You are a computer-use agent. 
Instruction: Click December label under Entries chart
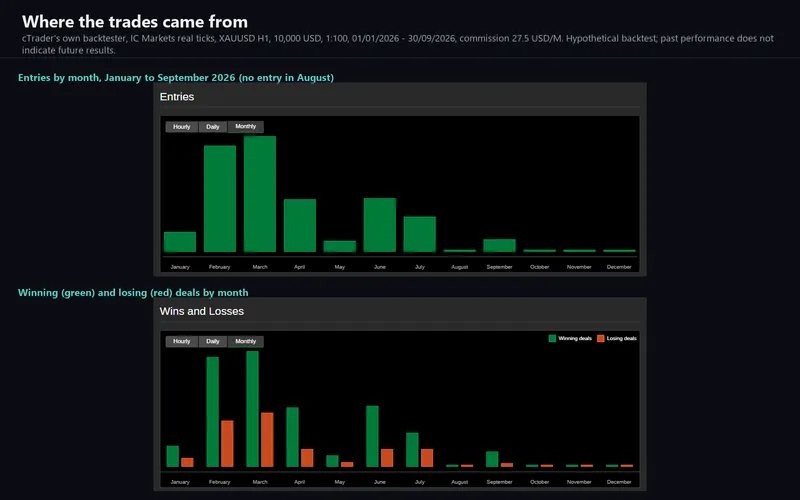pos(619,267)
